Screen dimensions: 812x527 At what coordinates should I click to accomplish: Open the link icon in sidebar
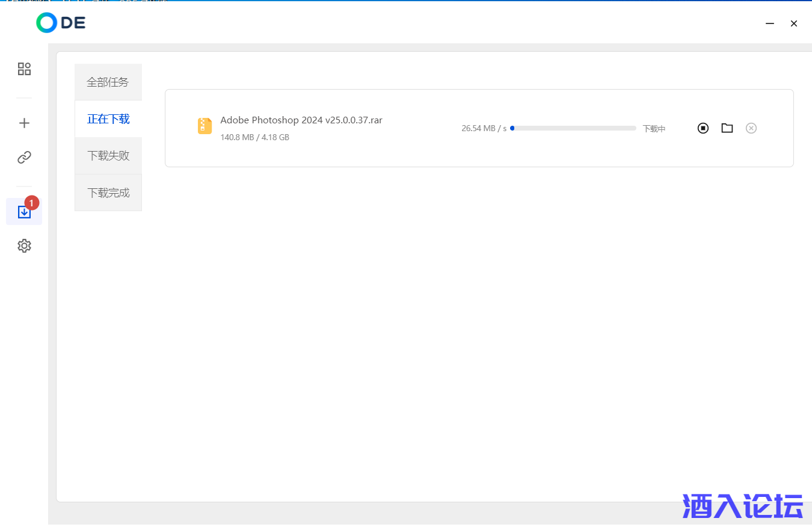[24, 158]
